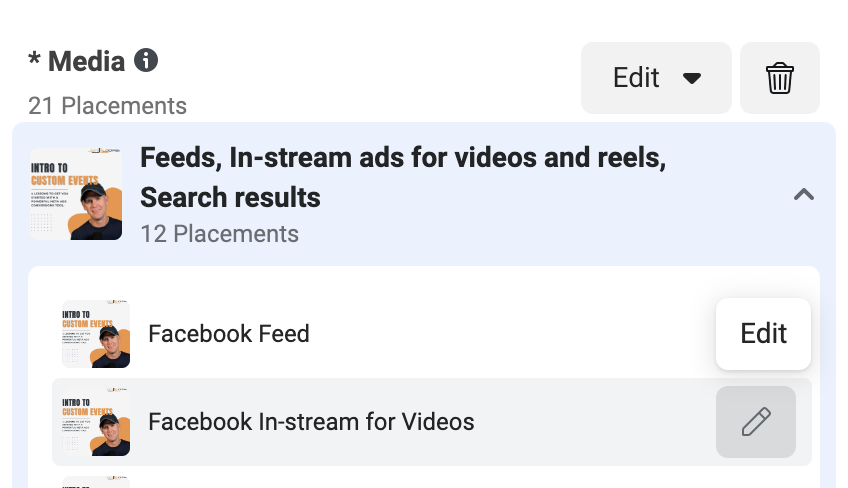Select the Facebook In-stream for Videos label
This screenshot has height=488, width=848.
tap(311, 422)
